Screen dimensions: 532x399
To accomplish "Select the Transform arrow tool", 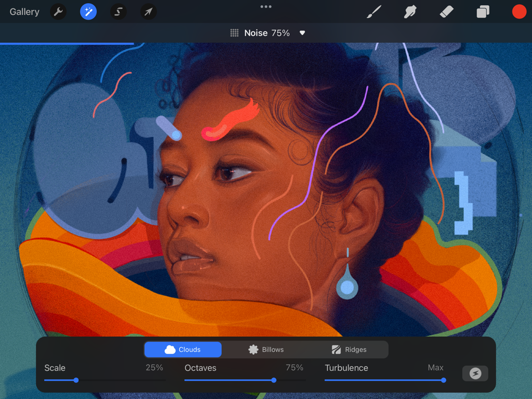I will 148,12.
